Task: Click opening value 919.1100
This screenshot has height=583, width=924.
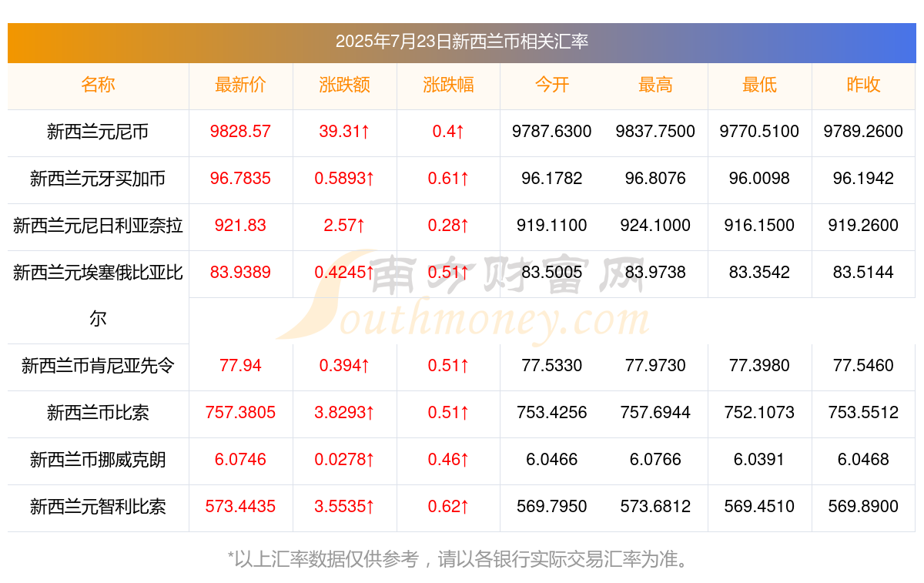Action: [x=551, y=226]
